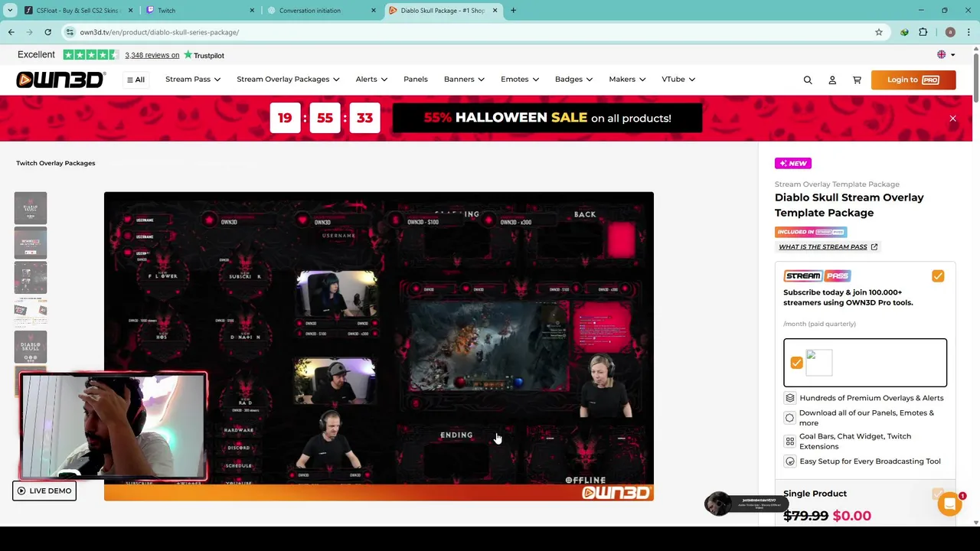Viewport: 980px width, 551px height.
Task: Open the Panels menu item
Action: (x=416, y=80)
